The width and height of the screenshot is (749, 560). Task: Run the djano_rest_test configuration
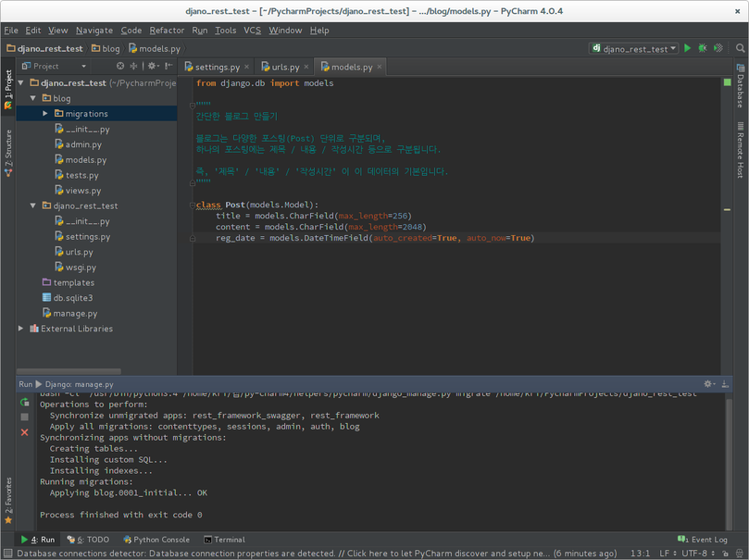click(687, 48)
